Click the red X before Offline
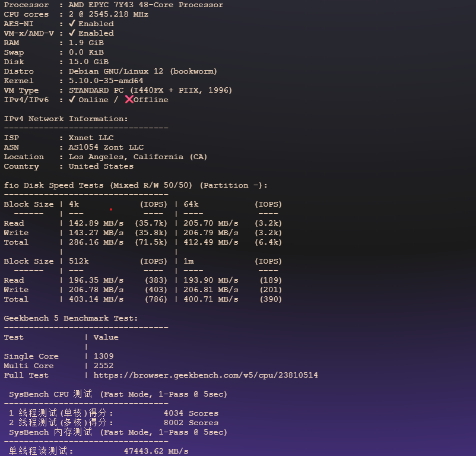 [x=129, y=100]
